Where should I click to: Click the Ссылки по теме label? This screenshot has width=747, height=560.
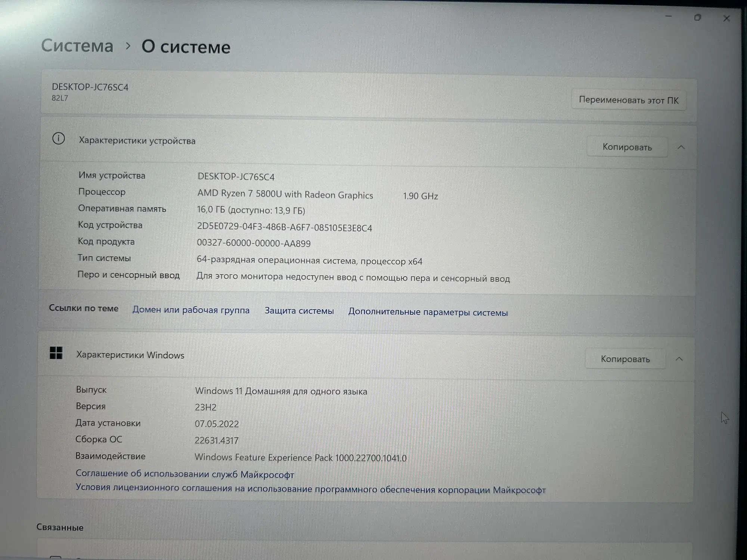pos(84,308)
